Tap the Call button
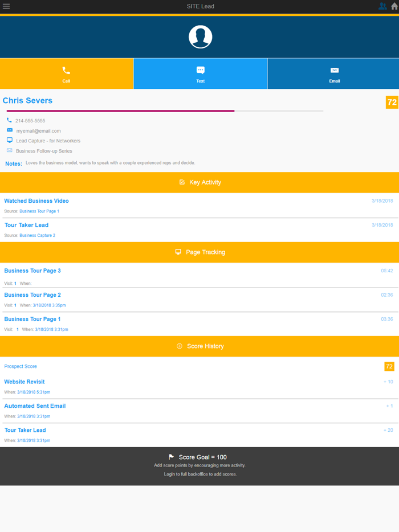Viewport: 399px width, 532px height. pyautogui.click(x=67, y=73)
